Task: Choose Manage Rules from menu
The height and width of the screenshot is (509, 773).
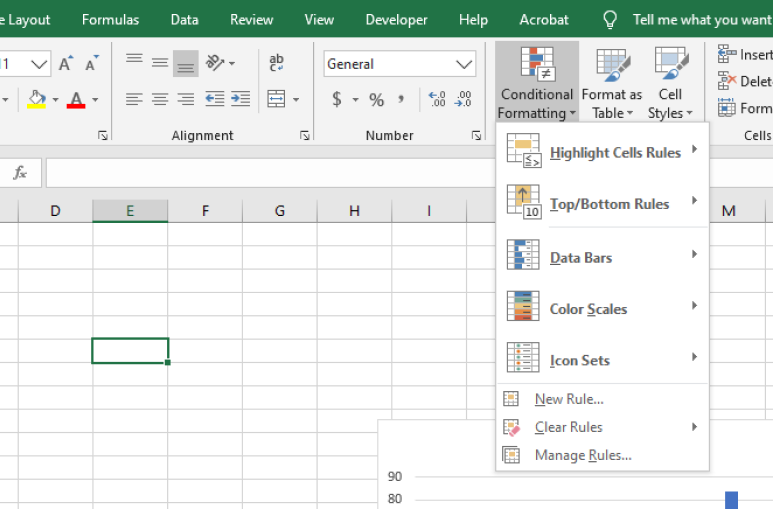Action: pos(602,455)
